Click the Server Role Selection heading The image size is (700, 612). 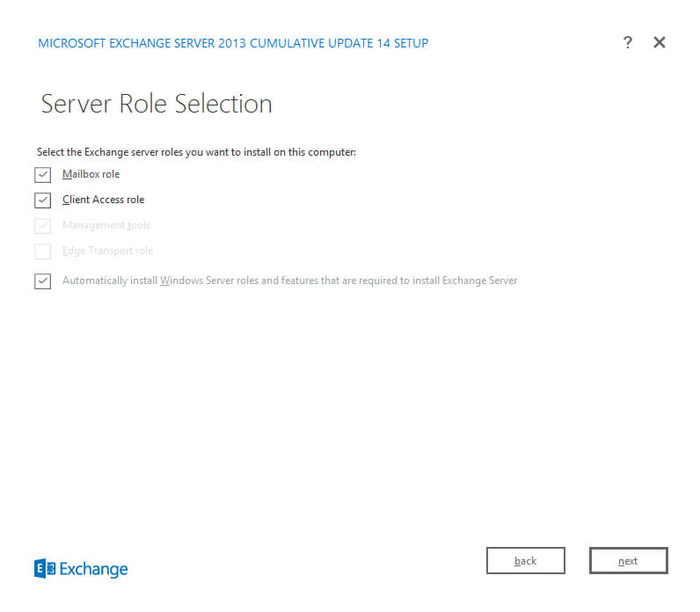[x=157, y=104]
